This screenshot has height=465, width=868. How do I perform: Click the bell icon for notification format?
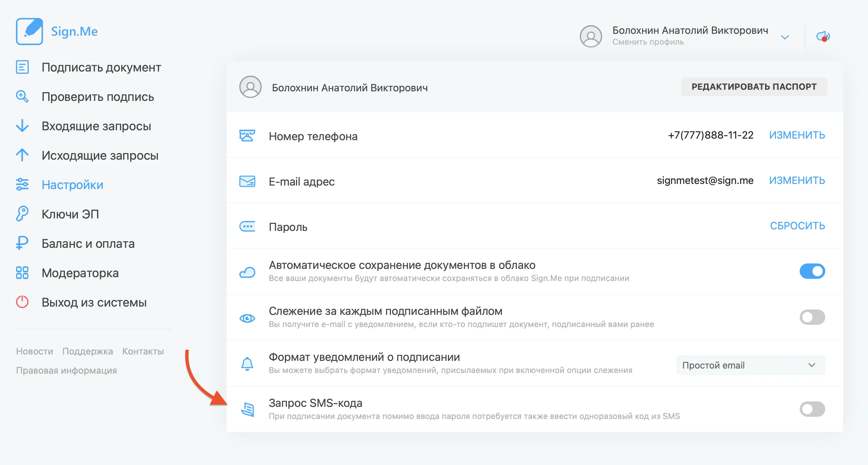point(247,364)
